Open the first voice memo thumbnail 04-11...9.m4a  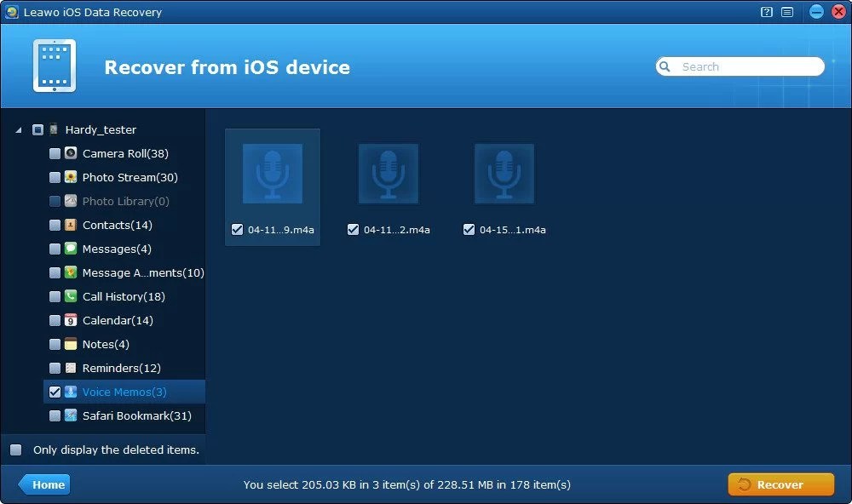tap(273, 175)
